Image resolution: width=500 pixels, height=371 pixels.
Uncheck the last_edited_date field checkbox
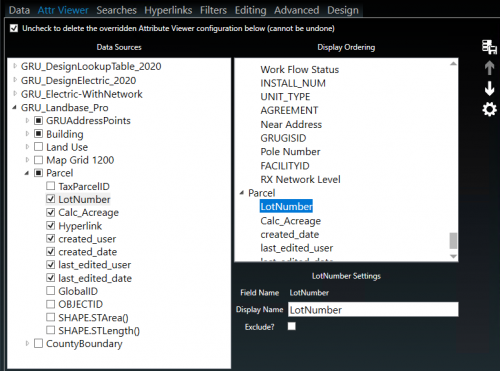pyautogui.click(x=51, y=278)
